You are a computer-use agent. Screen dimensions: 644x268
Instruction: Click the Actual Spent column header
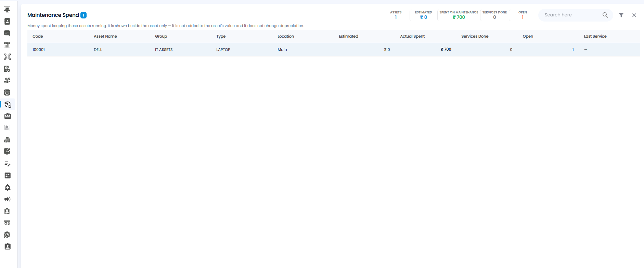click(412, 36)
